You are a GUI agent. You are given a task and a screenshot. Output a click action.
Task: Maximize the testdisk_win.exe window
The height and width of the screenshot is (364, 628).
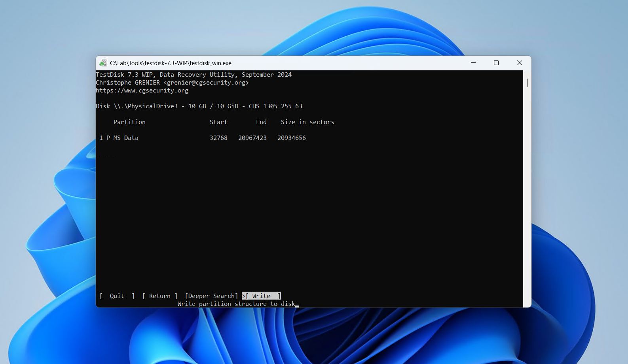tap(496, 63)
